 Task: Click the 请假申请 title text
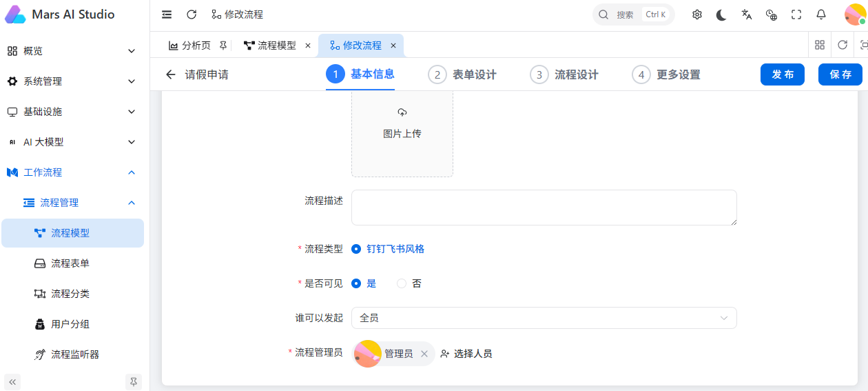[x=207, y=74]
